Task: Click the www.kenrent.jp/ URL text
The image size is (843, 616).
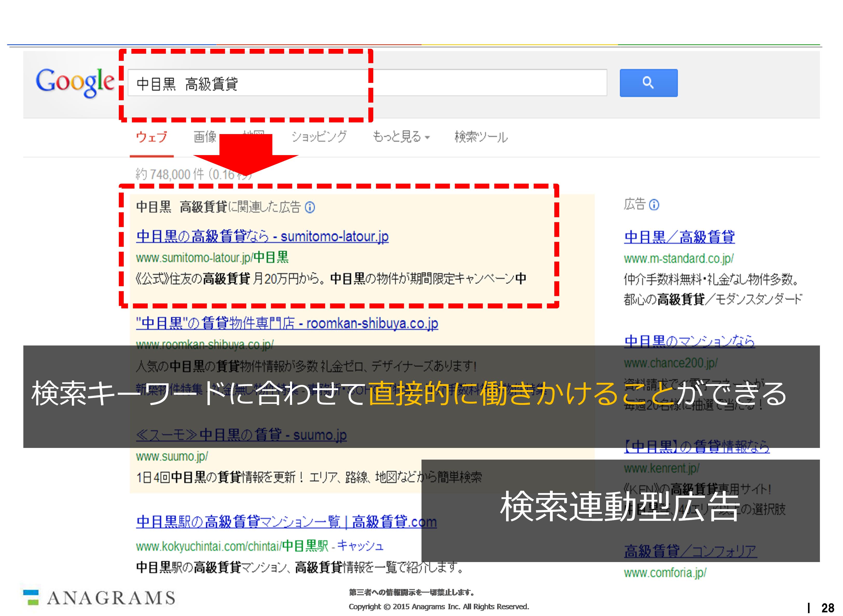Action: click(x=662, y=468)
